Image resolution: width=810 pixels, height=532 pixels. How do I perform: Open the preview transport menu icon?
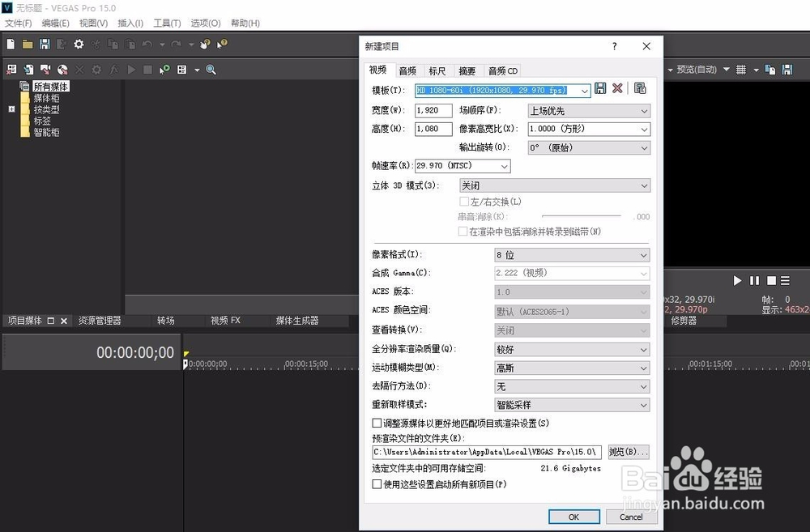click(785, 280)
